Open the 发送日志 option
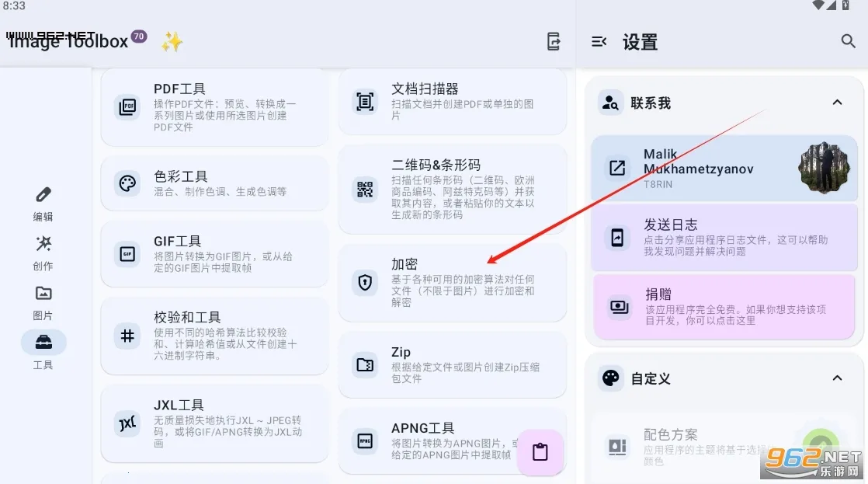 pyautogui.click(x=727, y=237)
